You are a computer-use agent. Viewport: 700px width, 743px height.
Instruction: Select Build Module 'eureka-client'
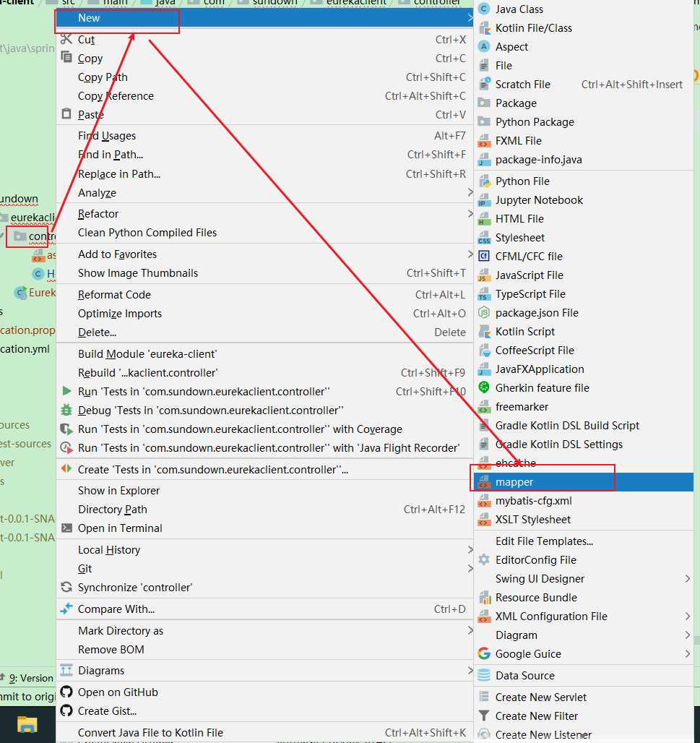pos(264,354)
